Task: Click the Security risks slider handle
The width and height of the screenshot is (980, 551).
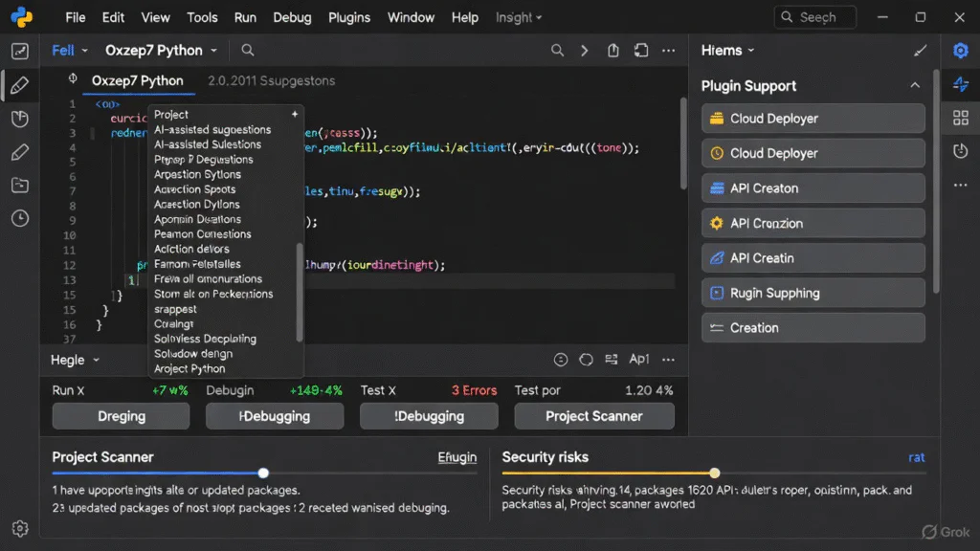Action: click(x=714, y=473)
